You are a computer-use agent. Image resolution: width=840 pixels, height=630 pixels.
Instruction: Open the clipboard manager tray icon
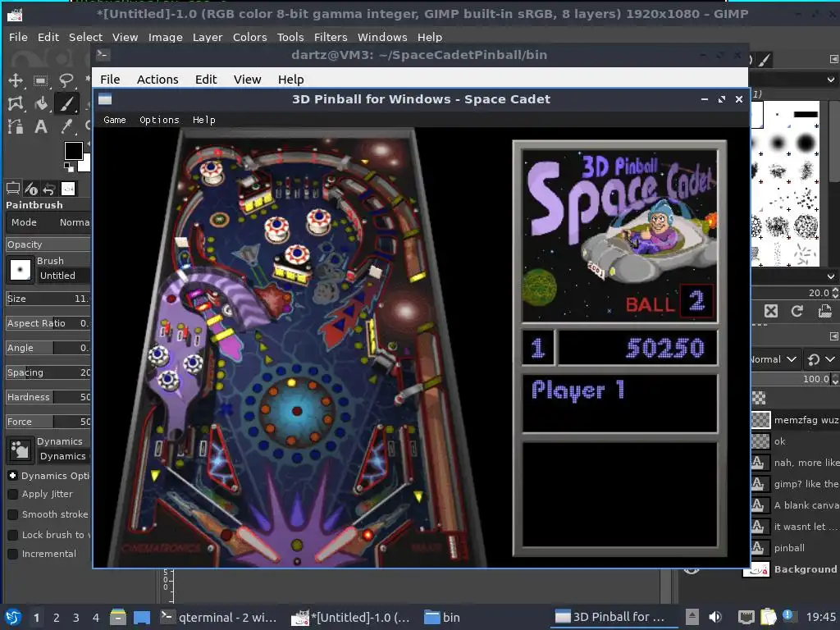(768, 617)
